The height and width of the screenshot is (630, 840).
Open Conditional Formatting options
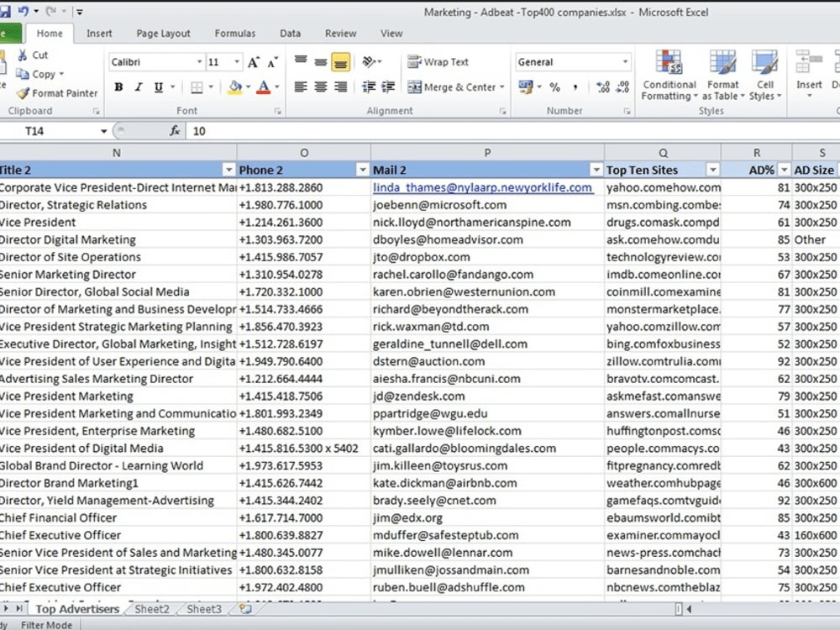coord(669,76)
